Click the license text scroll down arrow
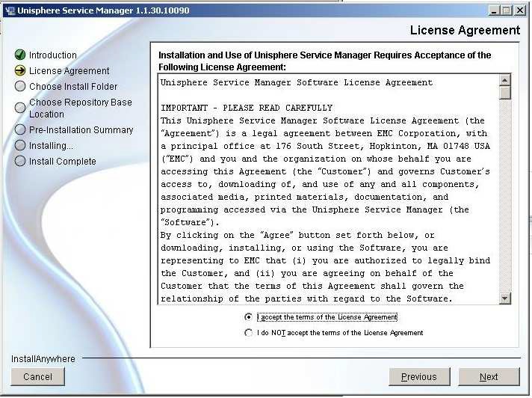Viewport: 532px width, 398px height. coord(504,298)
